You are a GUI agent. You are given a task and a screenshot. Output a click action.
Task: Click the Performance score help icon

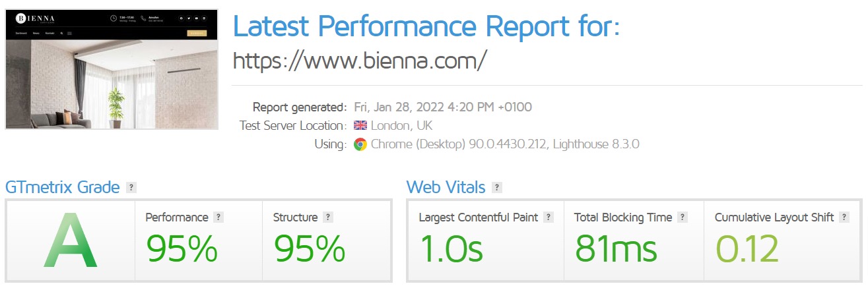click(x=218, y=217)
